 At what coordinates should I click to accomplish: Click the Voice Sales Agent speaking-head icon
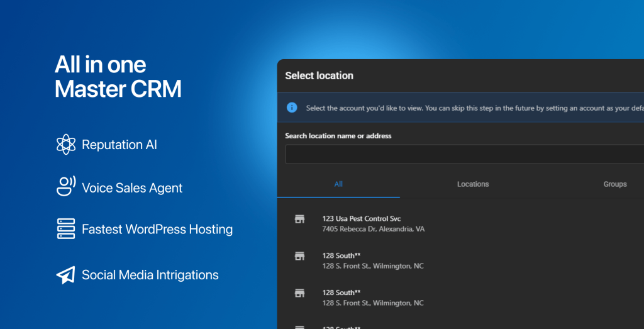click(65, 186)
